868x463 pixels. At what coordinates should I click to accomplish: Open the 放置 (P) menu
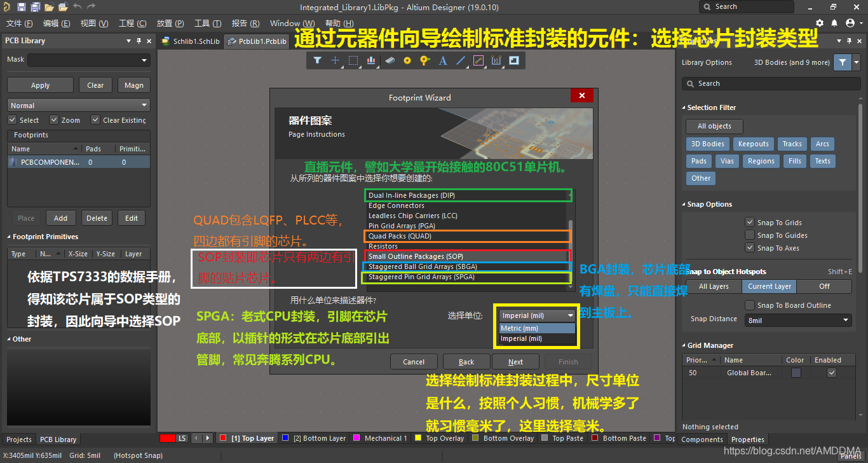pos(170,24)
